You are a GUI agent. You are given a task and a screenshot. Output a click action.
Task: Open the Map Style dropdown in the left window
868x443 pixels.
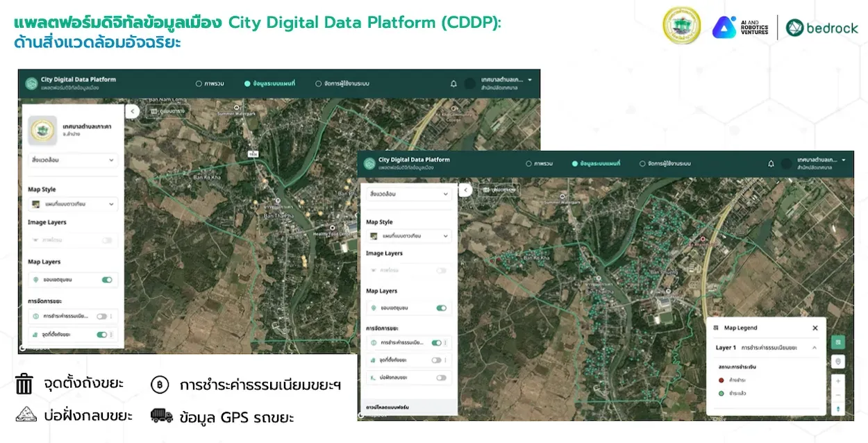click(x=72, y=205)
